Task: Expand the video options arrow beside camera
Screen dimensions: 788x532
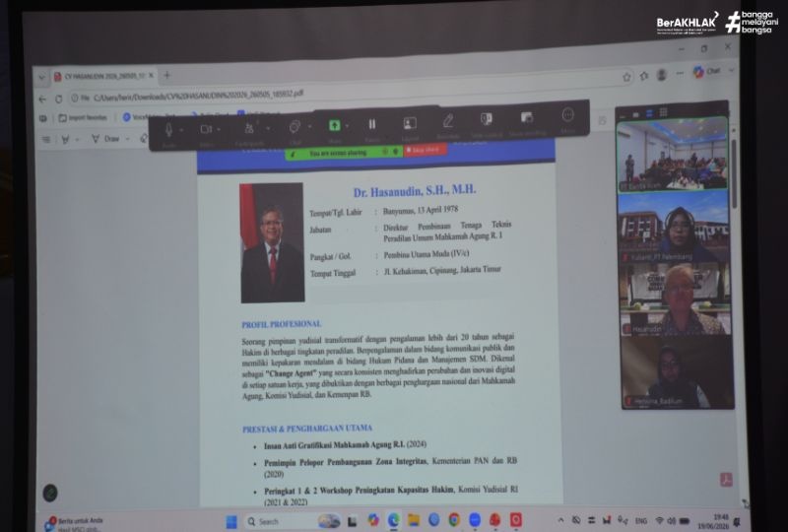Action: (x=219, y=129)
